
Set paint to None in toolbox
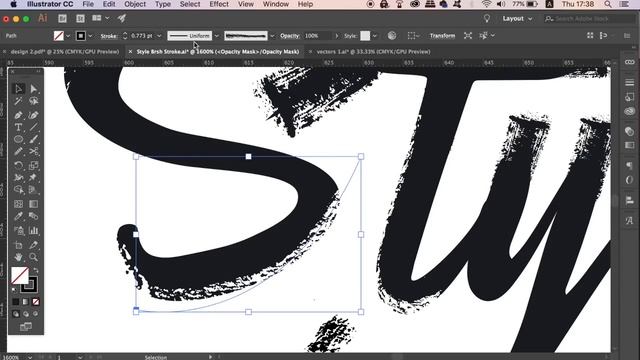36,302
